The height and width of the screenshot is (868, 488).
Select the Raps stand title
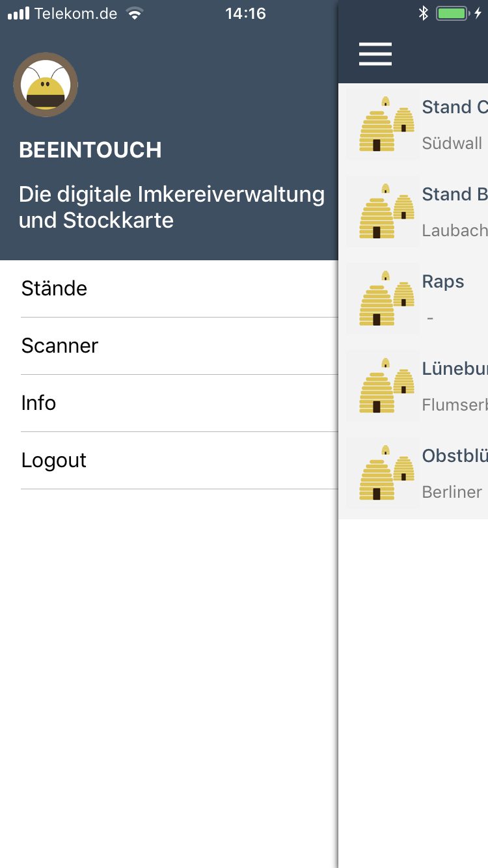point(443,282)
